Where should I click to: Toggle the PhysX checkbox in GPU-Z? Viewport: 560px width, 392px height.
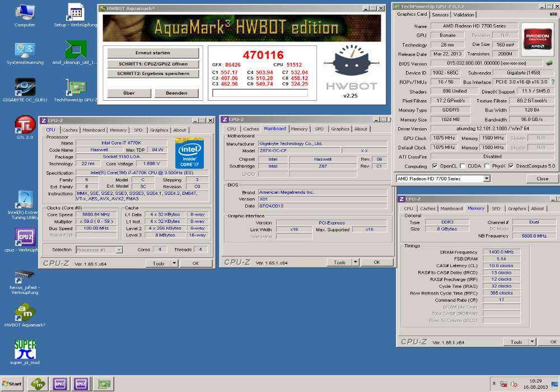[x=487, y=166]
